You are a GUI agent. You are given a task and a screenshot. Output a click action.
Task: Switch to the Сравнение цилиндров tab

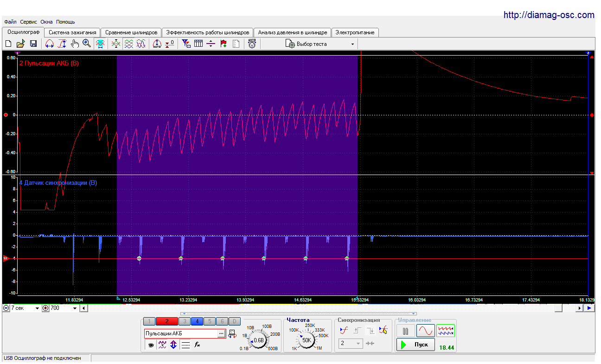131,32
